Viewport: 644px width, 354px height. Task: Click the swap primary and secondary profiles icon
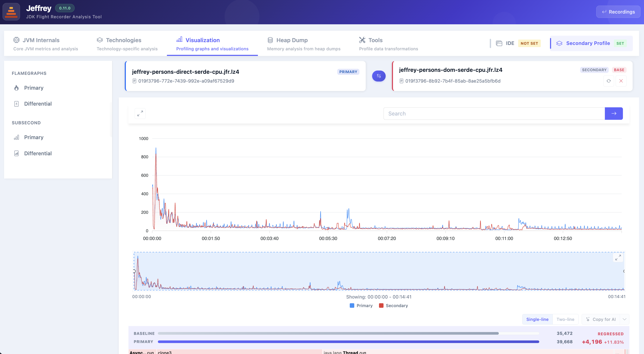pos(379,76)
